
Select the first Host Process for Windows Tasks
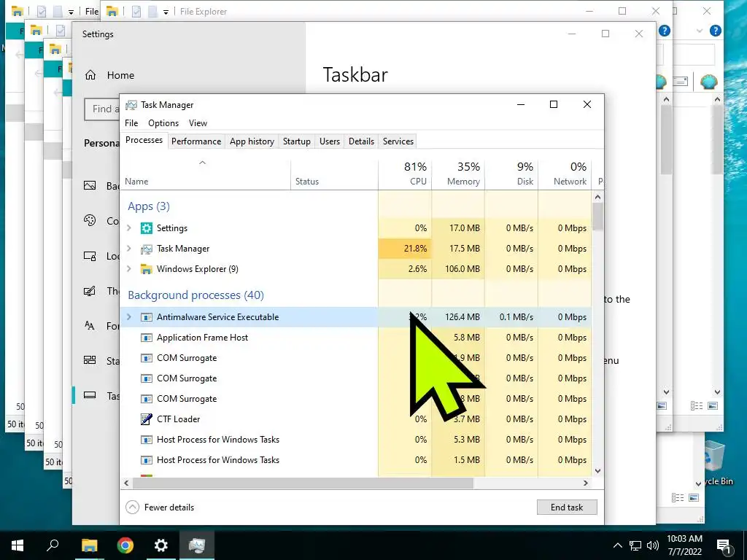[356, 440]
